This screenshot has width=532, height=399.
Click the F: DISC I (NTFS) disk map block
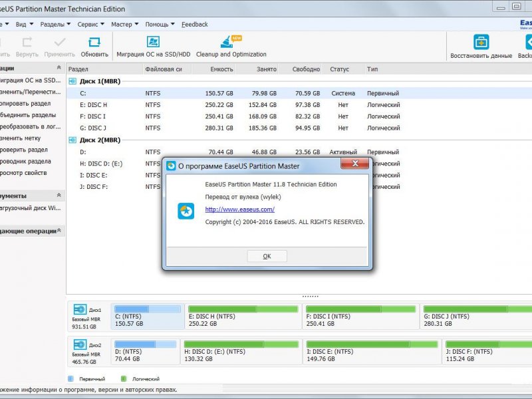(360, 317)
